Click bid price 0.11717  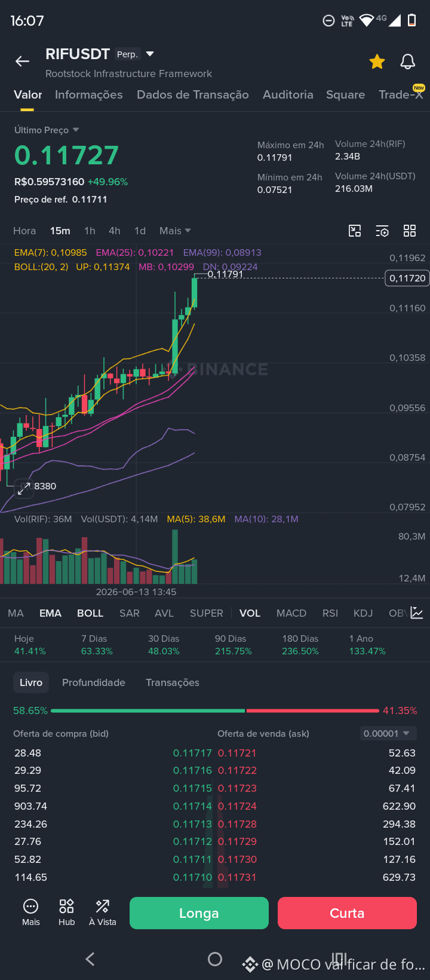coord(192,753)
